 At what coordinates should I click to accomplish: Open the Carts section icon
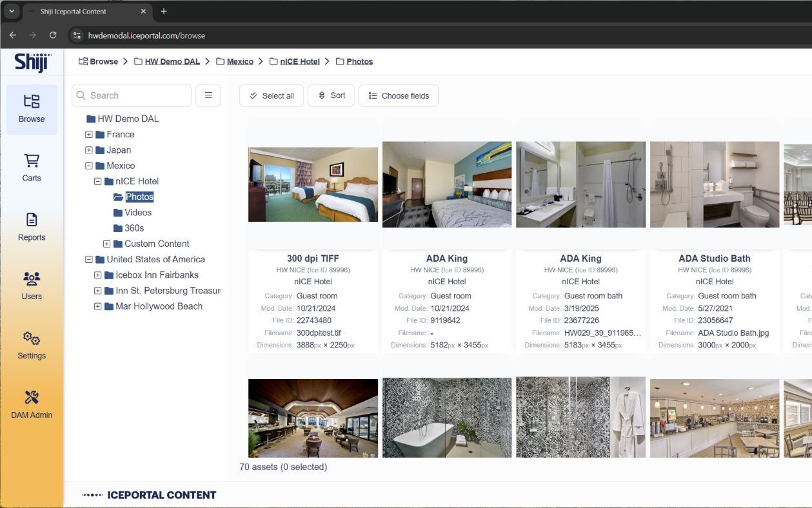coord(32,161)
